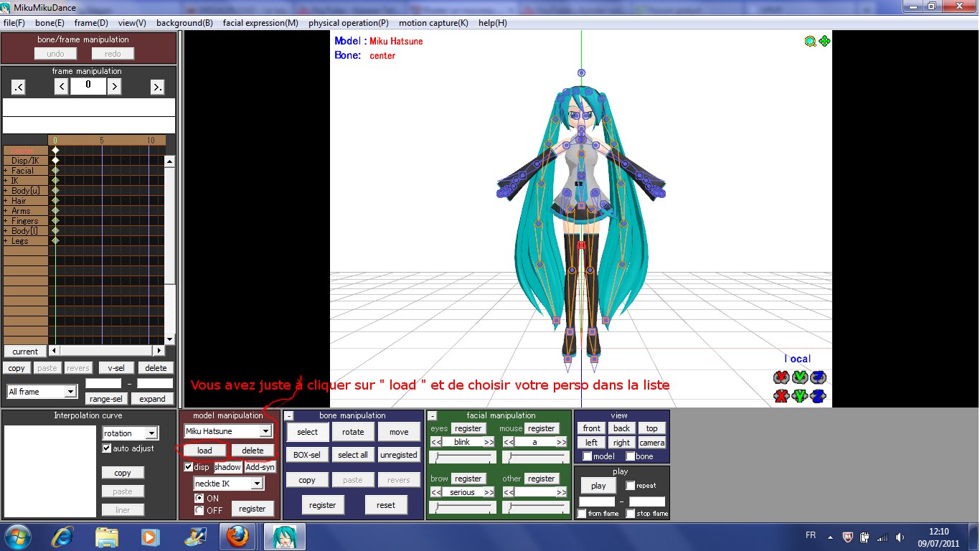The image size is (980, 551).
Task: Click the timeline horizontal scrollbar
Action: tap(108, 351)
